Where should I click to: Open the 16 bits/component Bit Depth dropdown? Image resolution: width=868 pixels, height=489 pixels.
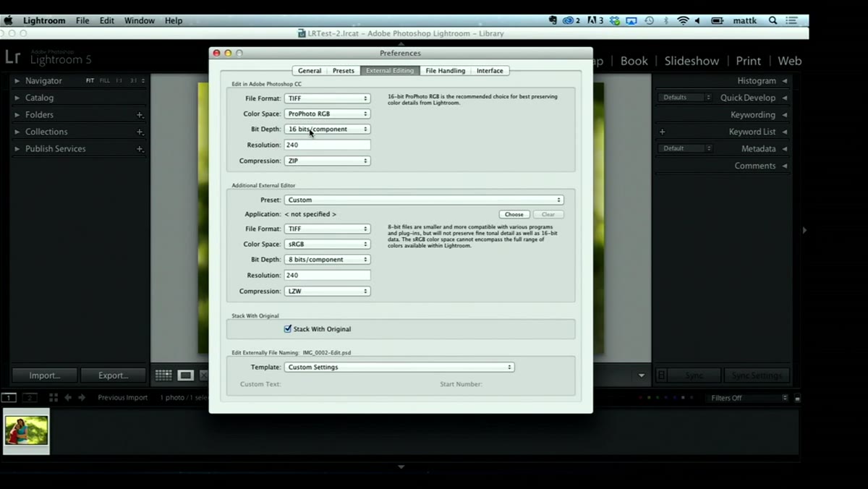coord(327,129)
